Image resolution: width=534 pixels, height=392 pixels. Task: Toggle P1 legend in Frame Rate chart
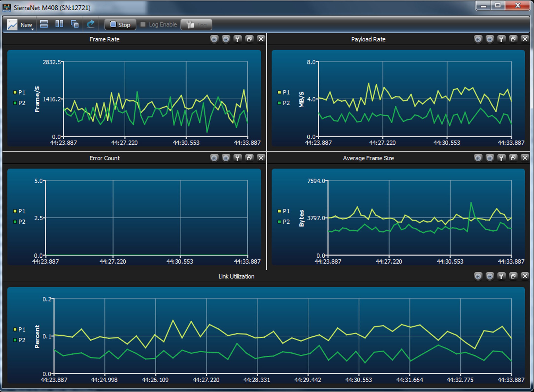[x=19, y=92]
